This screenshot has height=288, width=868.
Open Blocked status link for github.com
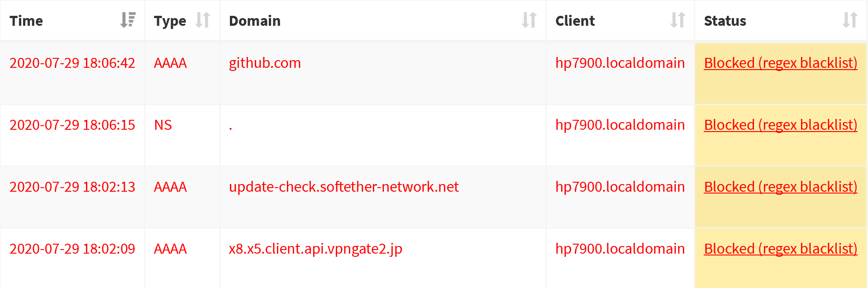(x=780, y=63)
